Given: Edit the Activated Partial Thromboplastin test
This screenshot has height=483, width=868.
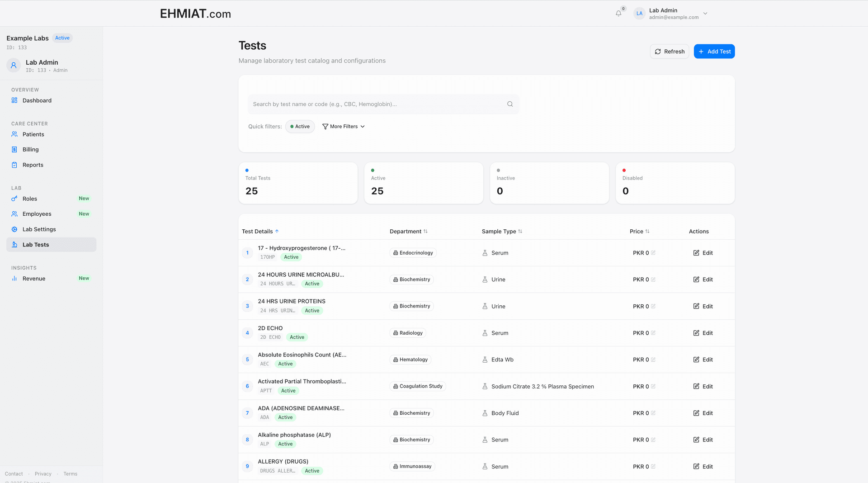Looking at the screenshot, I should pos(703,386).
